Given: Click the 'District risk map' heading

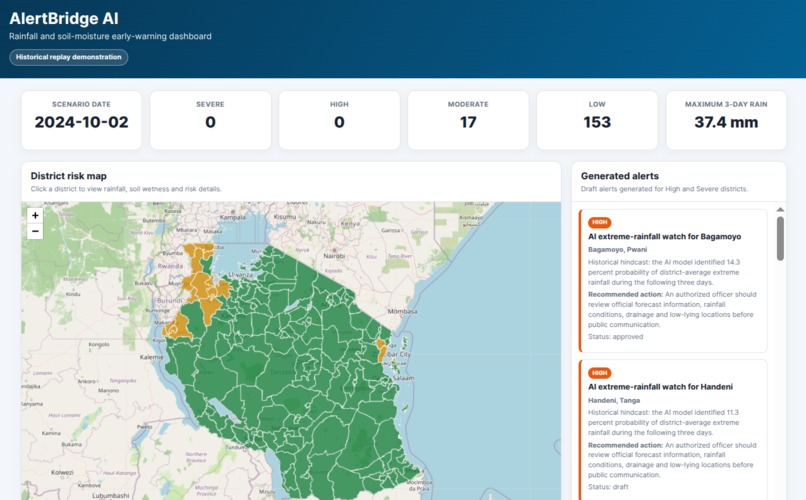Looking at the screenshot, I should (68, 176).
